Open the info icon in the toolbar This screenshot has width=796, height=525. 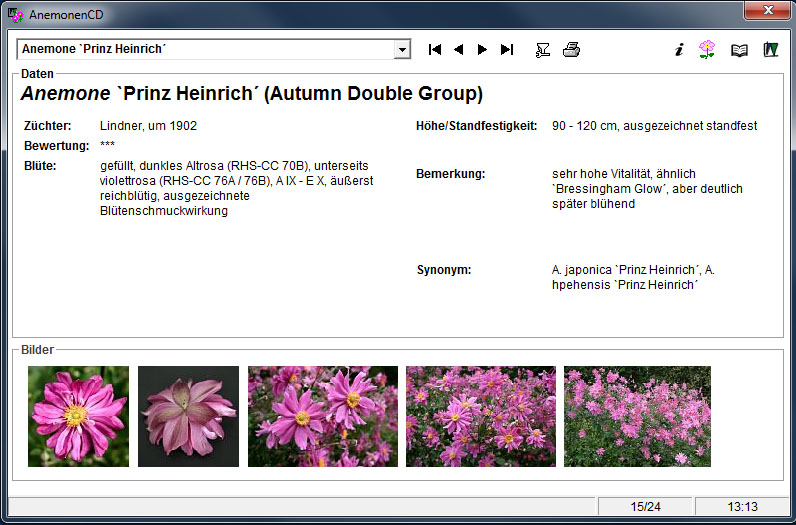click(x=679, y=49)
